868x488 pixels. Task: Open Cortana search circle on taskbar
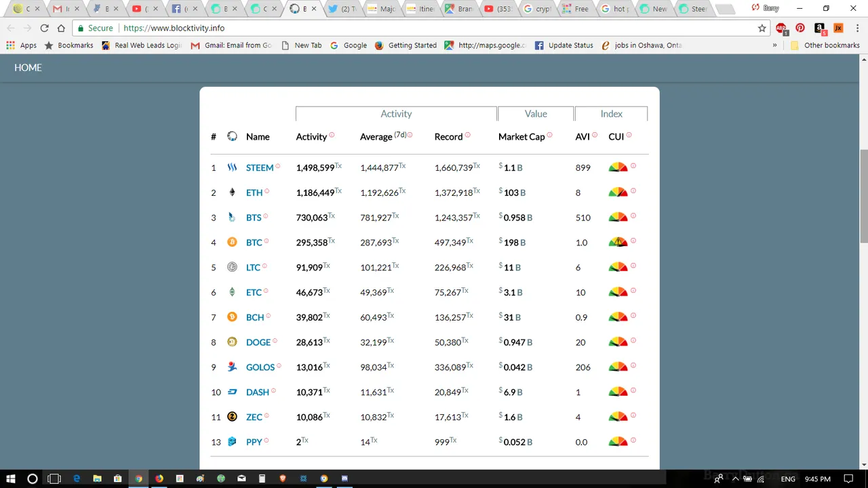32,479
